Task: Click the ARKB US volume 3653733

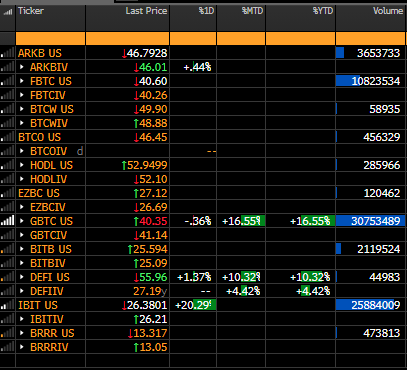Action: coord(378,53)
